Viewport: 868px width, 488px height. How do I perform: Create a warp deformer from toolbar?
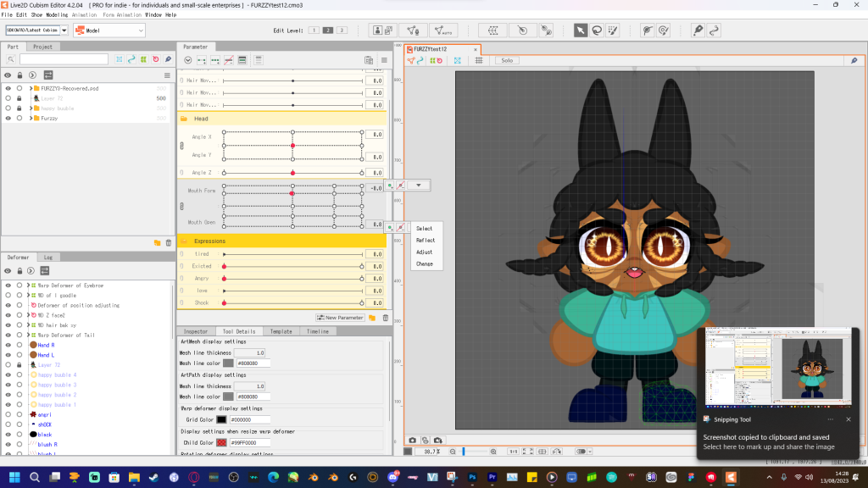point(492,30)
